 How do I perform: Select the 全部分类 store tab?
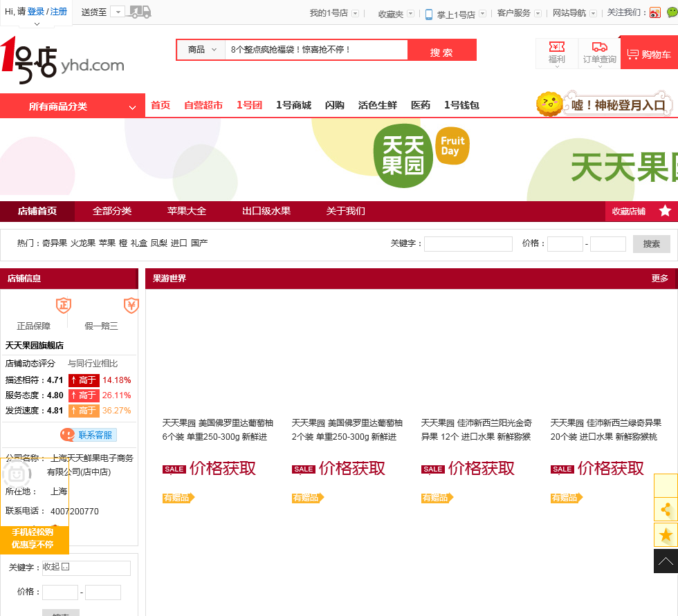(112, 211)
